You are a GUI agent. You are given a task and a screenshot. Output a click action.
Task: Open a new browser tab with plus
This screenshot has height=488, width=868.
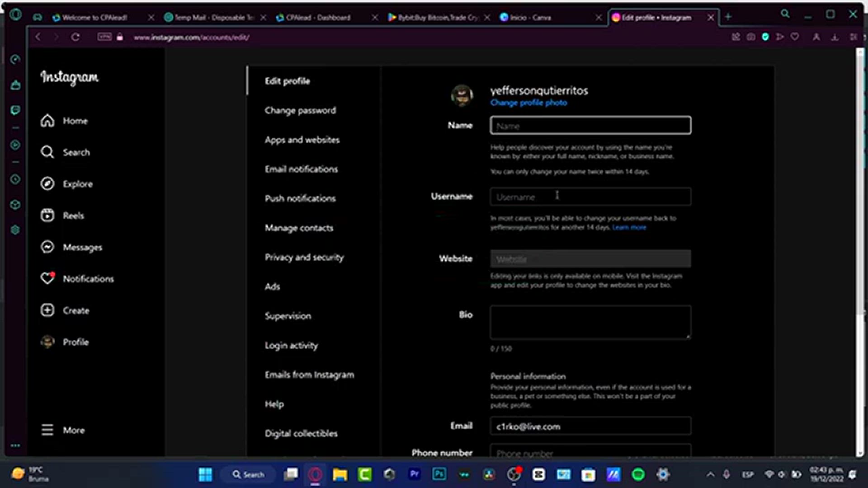728,17
